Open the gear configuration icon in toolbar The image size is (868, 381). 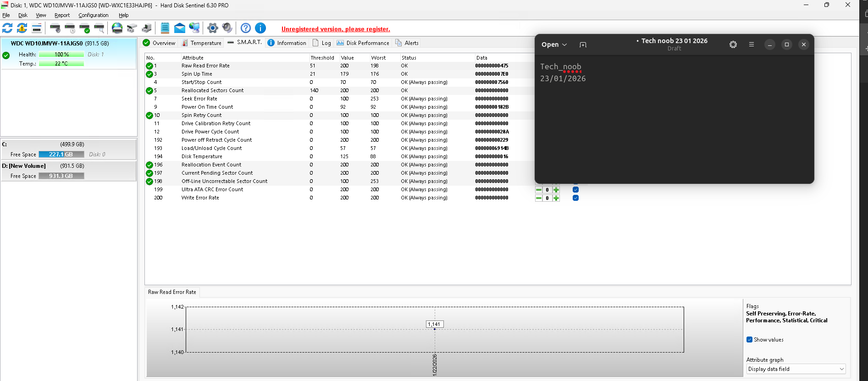coord(212,28)
